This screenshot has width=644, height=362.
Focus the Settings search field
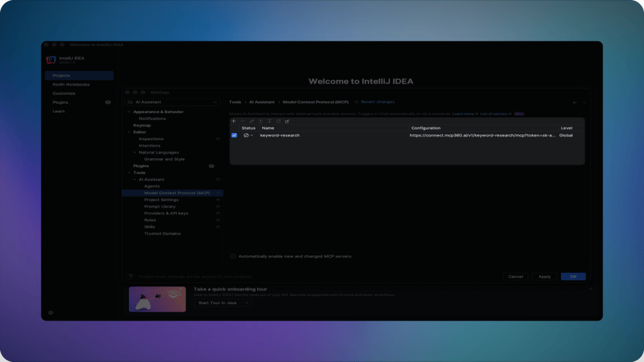(172, 102)
